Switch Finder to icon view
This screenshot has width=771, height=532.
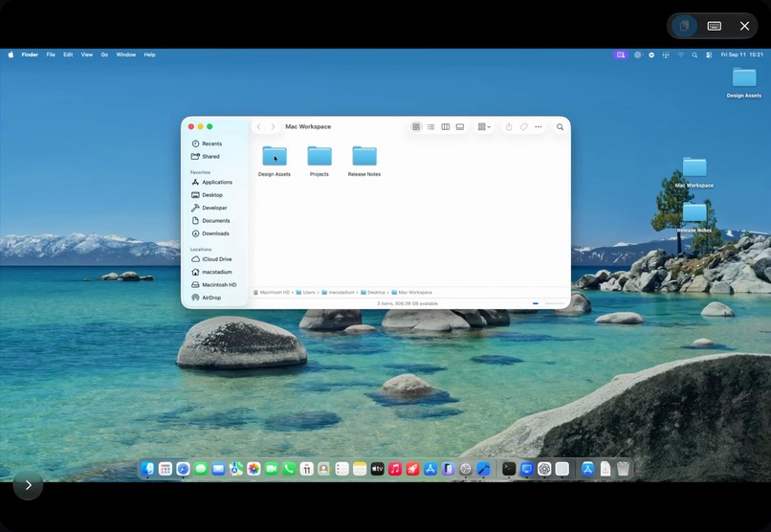coord(416,127)
